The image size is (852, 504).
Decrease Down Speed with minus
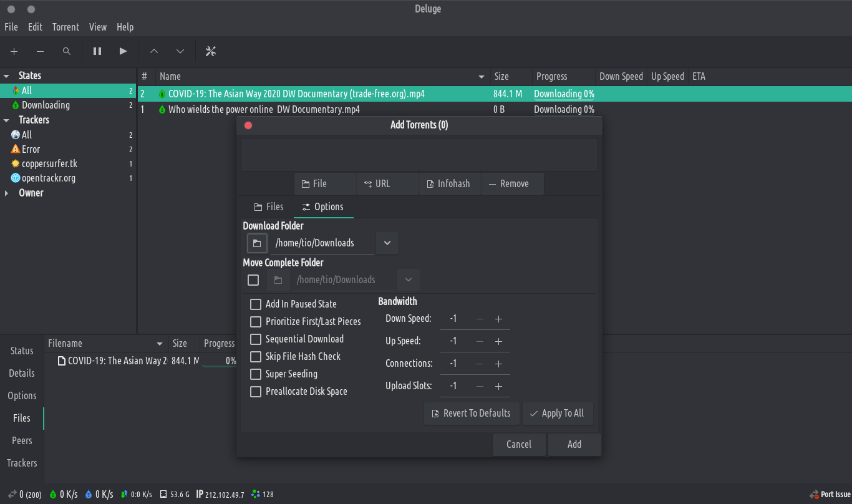click(480, 319)
